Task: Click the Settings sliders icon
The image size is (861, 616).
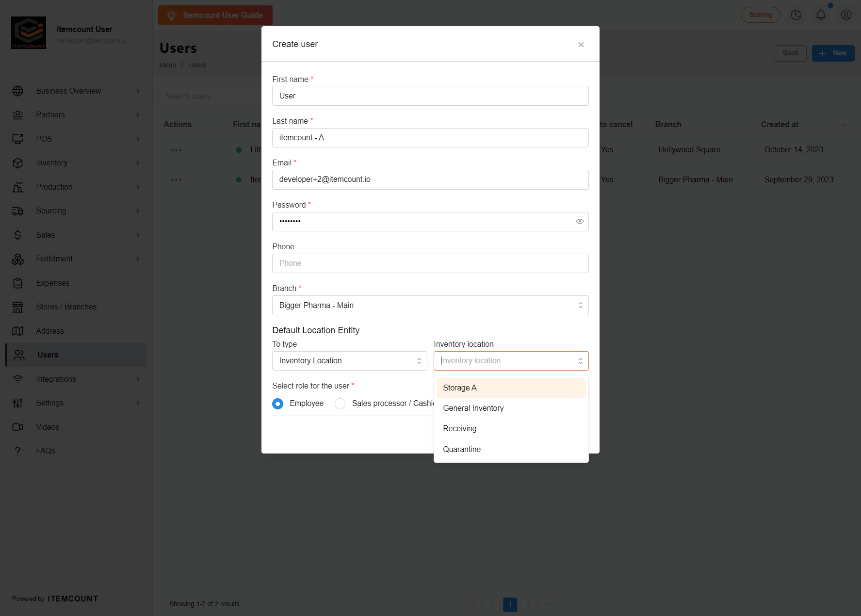Action: [18, 403]
